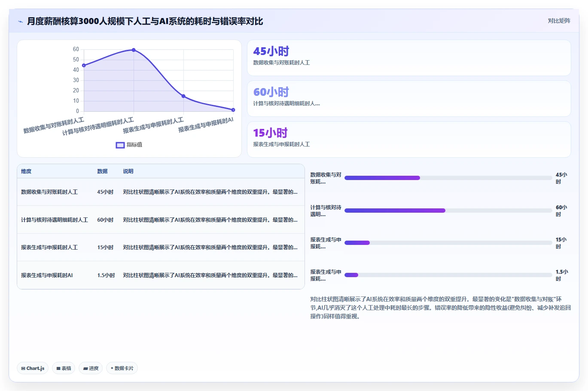This screenshot has width=588, height=391.
Task: Click the 对比矩阵 label in the header
Action: click(559, 21)
